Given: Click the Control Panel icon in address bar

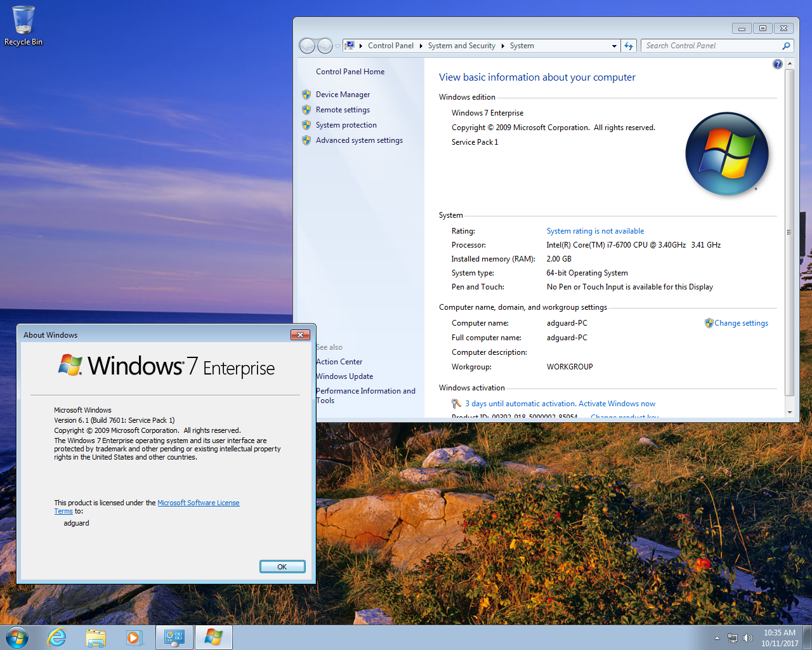Looking at the screenshot, I should point(350,46).
